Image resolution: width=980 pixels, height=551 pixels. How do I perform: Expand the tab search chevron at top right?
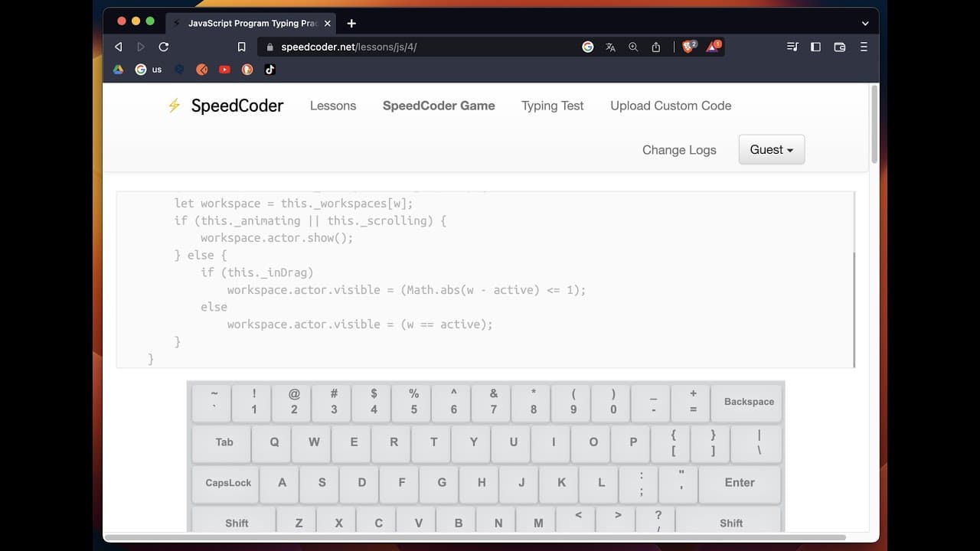click(x=865, y=23)
